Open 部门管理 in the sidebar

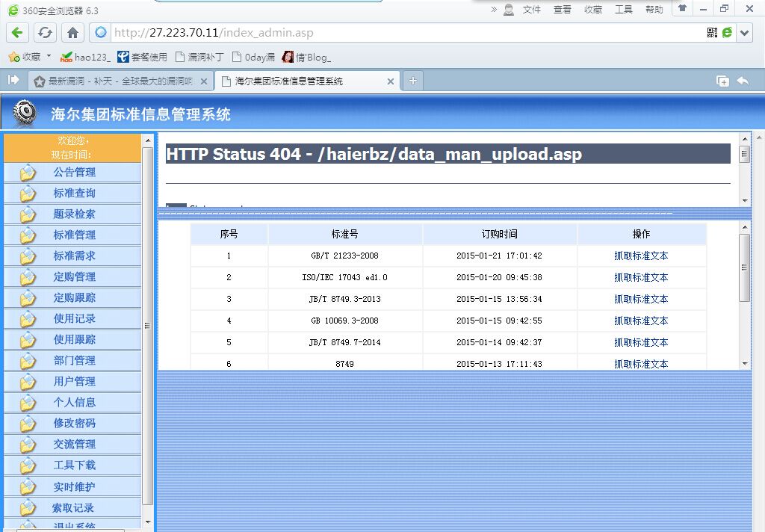point(74,361)
